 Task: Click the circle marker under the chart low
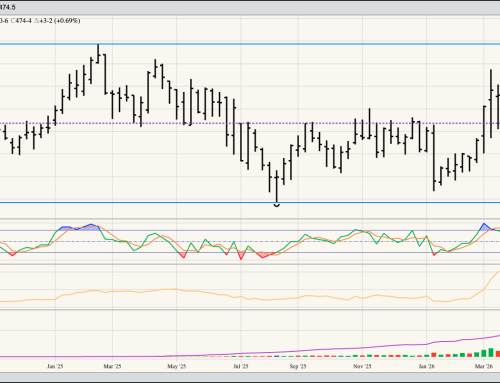277,205
